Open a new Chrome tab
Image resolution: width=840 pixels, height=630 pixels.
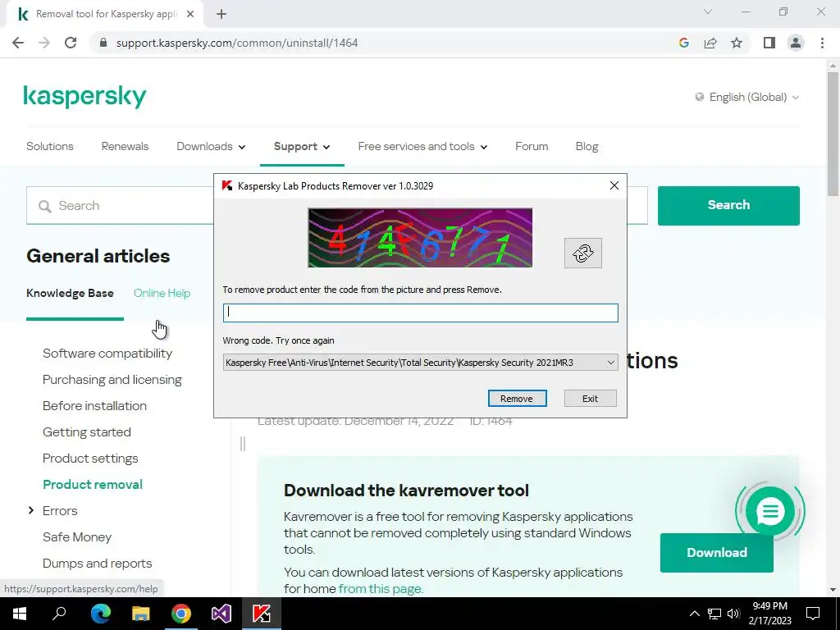(x=221, y=15)
